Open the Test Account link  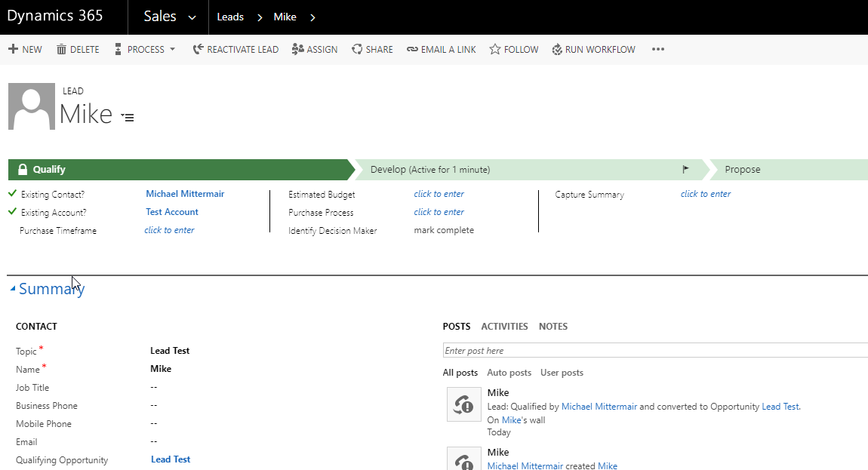click(x=172, y=212)
